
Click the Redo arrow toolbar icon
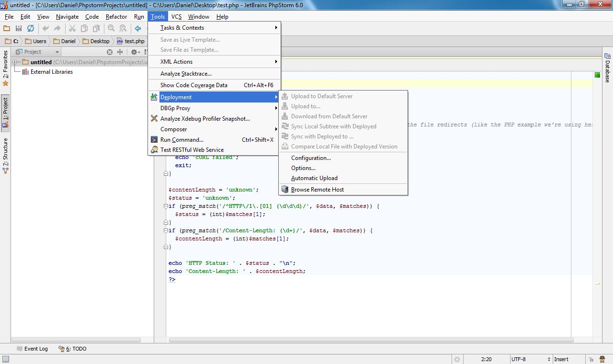pyautogui.click(x=57, y=29)
